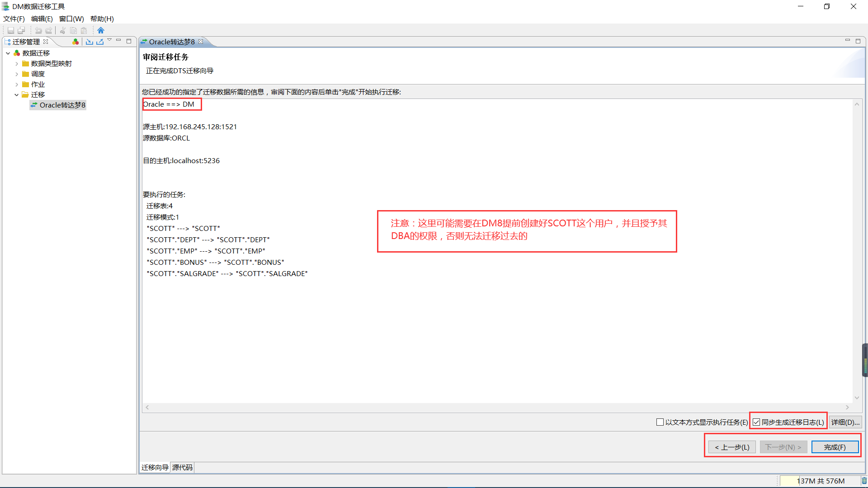Click the save icon in toolbar
The height and width of the screenshot is (488, 868).
tap(11, 30)
